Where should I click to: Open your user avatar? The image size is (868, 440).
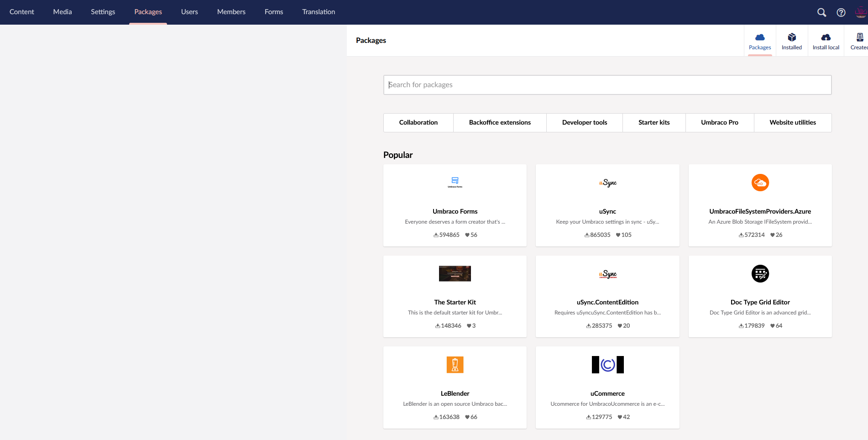pyautogui.click(x=860, y=12)
